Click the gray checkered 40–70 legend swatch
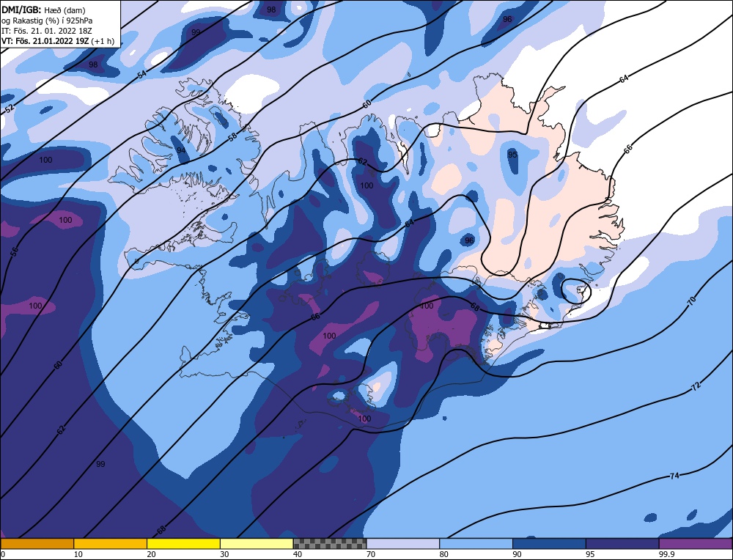The width and height of the screenshot is (733, 560). coord(330,544)
